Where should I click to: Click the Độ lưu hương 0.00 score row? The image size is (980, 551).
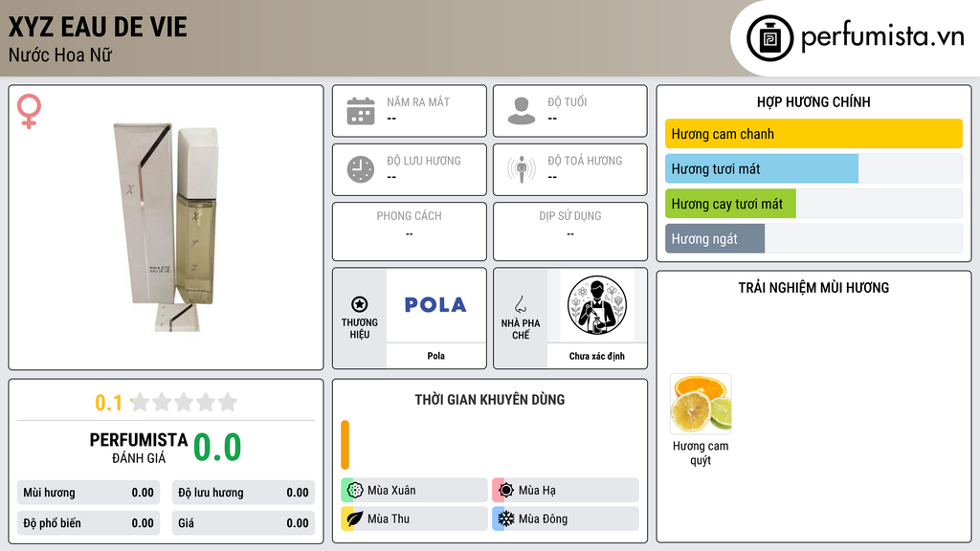click(x=243, y=493)
